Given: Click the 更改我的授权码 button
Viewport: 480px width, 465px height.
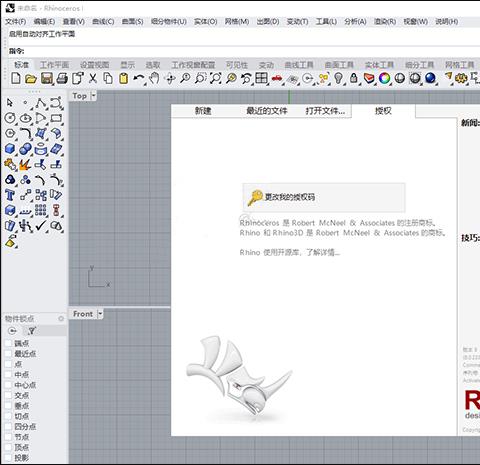Looking at the screenshot, I should (x=324, y=197).
